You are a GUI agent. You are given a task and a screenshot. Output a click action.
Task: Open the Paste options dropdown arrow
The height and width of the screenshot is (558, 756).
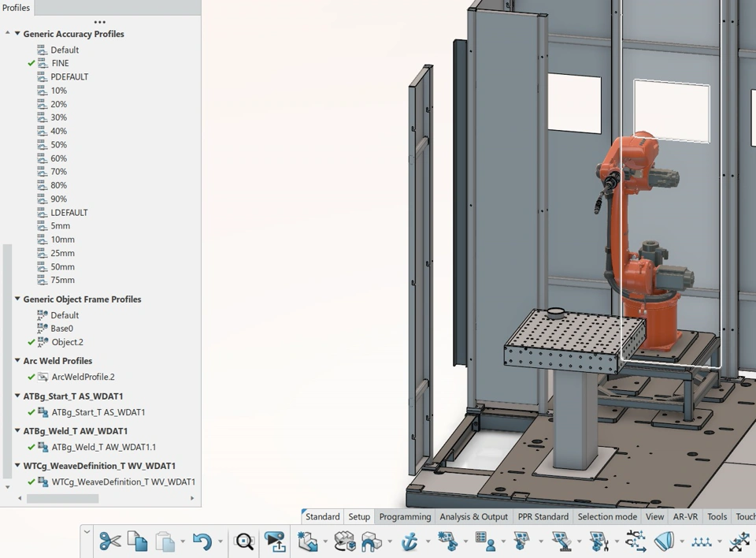click(x=182, y=541)
